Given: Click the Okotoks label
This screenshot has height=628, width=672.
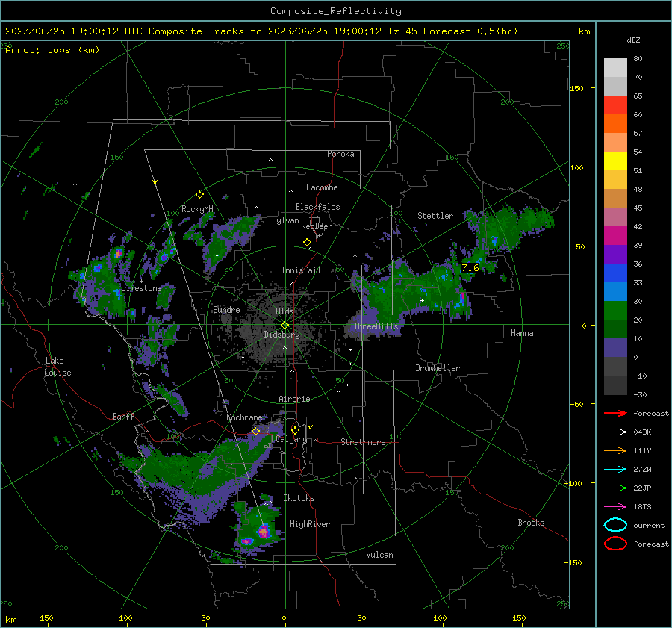Looking at the screenshot, I should (x=299, y=498).
